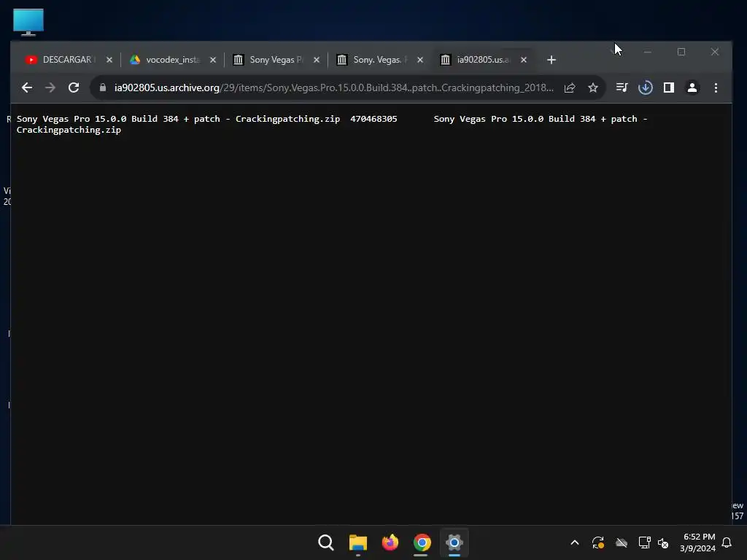Open File Explorer from taskbar

[357, 542]
